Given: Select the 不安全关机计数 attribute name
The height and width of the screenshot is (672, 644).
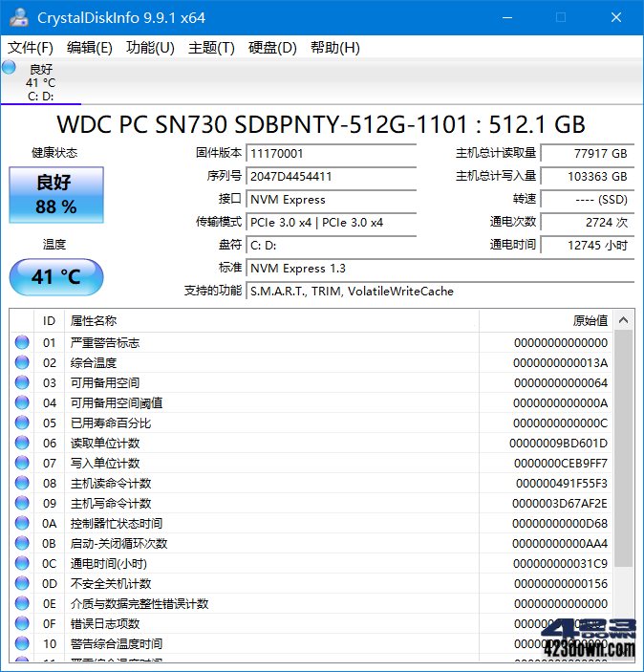Looking at the screenshot, I should click(x=111, y=584).
